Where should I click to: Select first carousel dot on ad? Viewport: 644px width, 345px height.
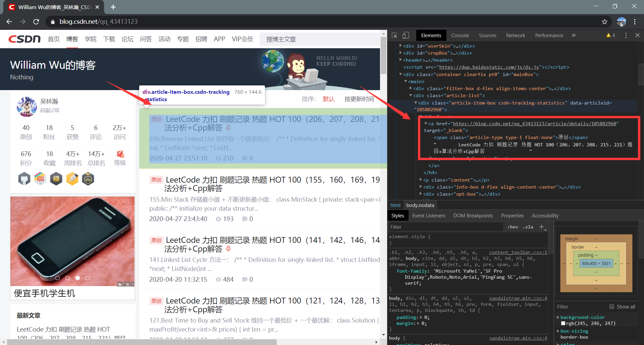coord(57,278)
